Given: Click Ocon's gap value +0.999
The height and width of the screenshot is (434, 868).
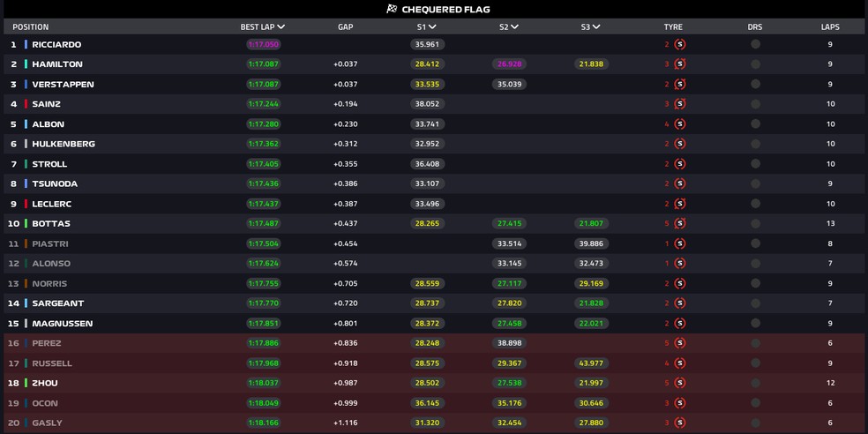Looking at the screenshot, I should pyautogui.click(x=346, y=403).
